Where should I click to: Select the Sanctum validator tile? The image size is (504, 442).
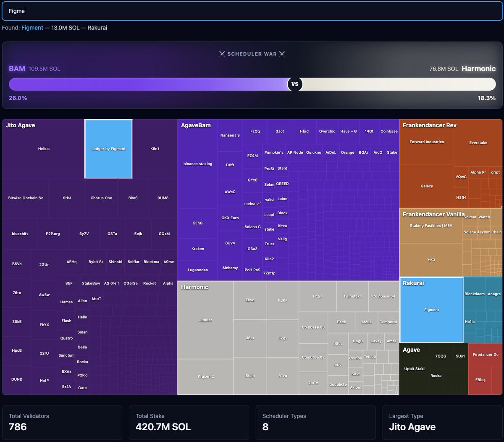pyautogui.click(x=66, y=355)
